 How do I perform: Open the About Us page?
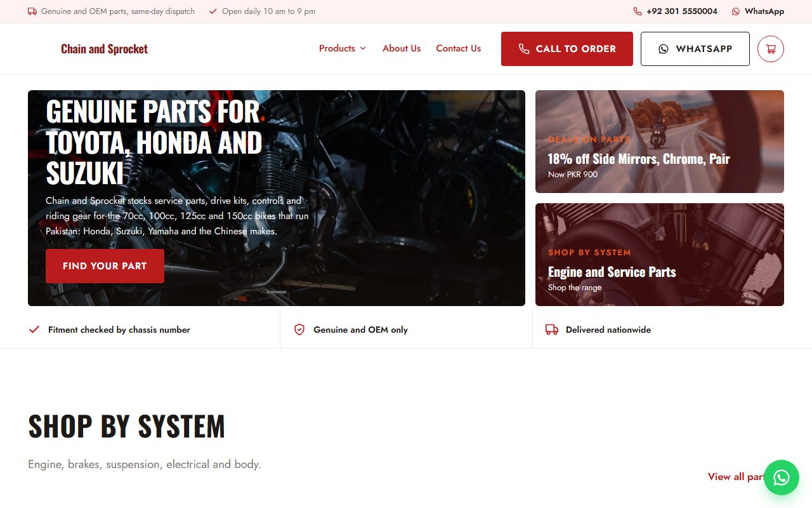point(402,48)
